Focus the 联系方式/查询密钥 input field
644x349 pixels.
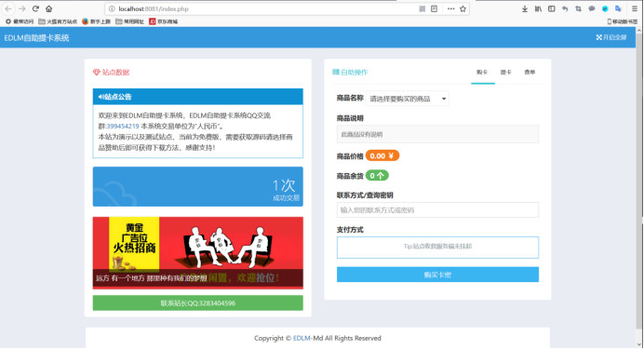[x=437, y=209]
